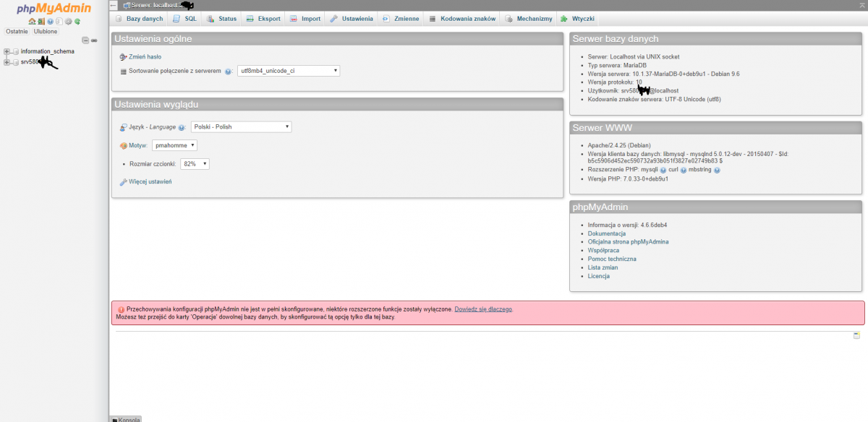The image size is (868, 422).
Task: Click the Zmień hasło link
Action: pos(145,56)
